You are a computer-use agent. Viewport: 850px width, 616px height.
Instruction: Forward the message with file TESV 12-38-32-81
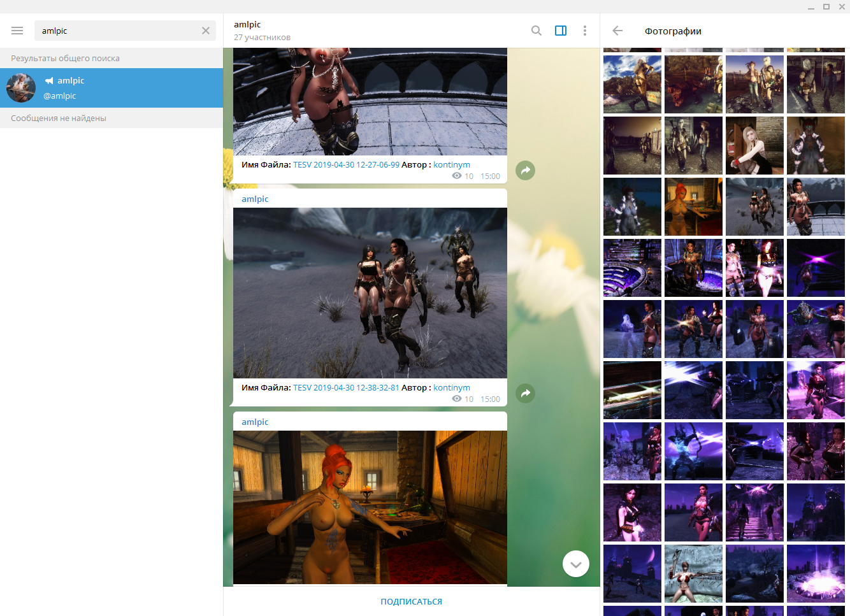(525, 394)
